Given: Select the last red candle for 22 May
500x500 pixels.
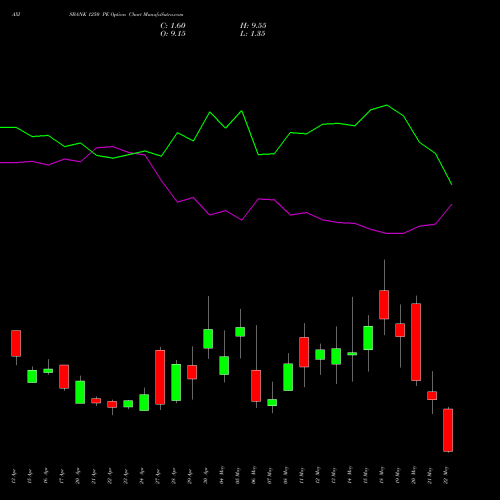Looking at the screenshot, I should [x=448, y=430].
